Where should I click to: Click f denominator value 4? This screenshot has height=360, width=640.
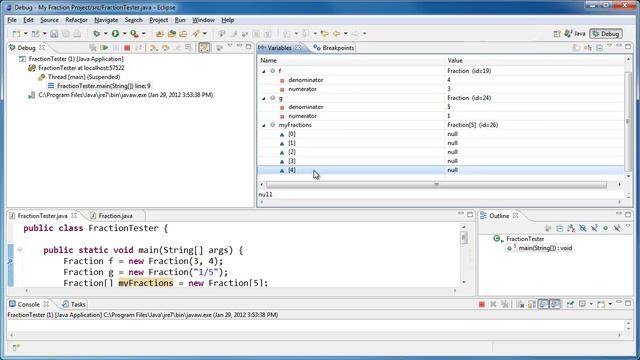pos(449,80)
